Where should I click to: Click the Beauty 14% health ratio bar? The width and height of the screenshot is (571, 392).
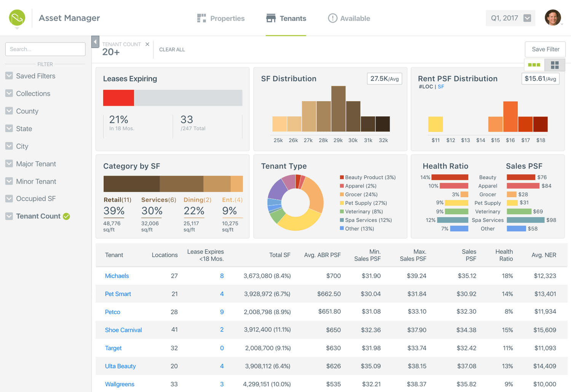[450, 177]
